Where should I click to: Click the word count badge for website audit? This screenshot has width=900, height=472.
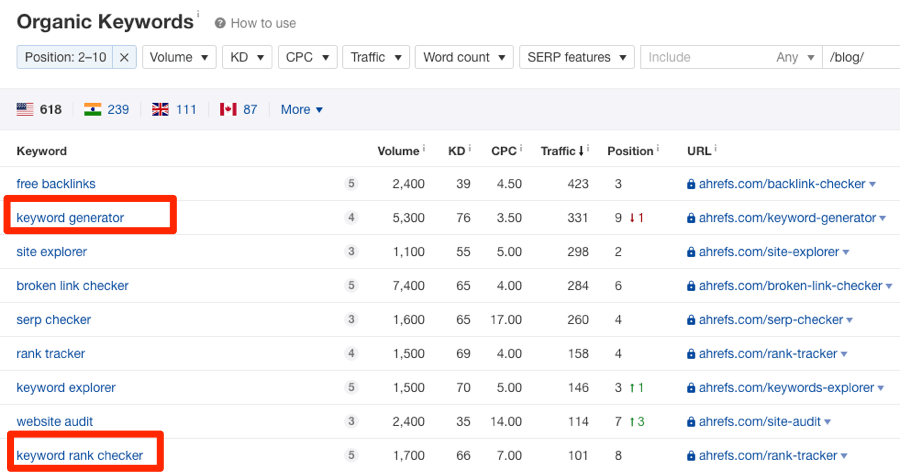(351, 421)
